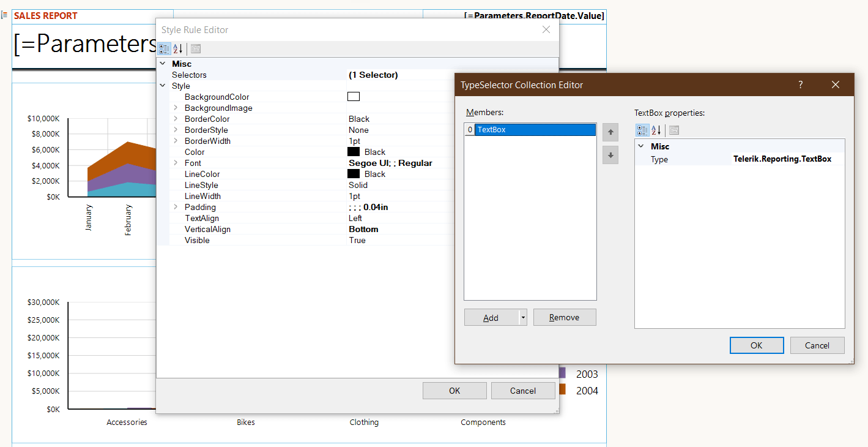Image resolution: width=868 pixels, height=447 pixels.
Task: Move selected member down with arrow button
Action: tap(610, 155)
